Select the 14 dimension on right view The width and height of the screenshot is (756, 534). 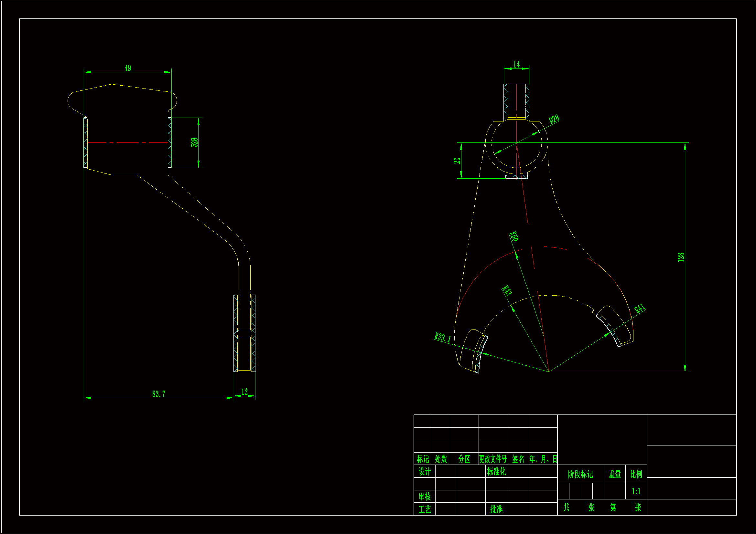[x=516, y=65]
